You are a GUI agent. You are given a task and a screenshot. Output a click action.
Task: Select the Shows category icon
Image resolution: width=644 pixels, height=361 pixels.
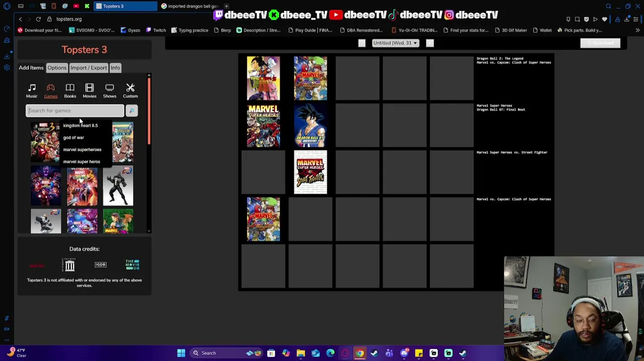tap(109, 91)
